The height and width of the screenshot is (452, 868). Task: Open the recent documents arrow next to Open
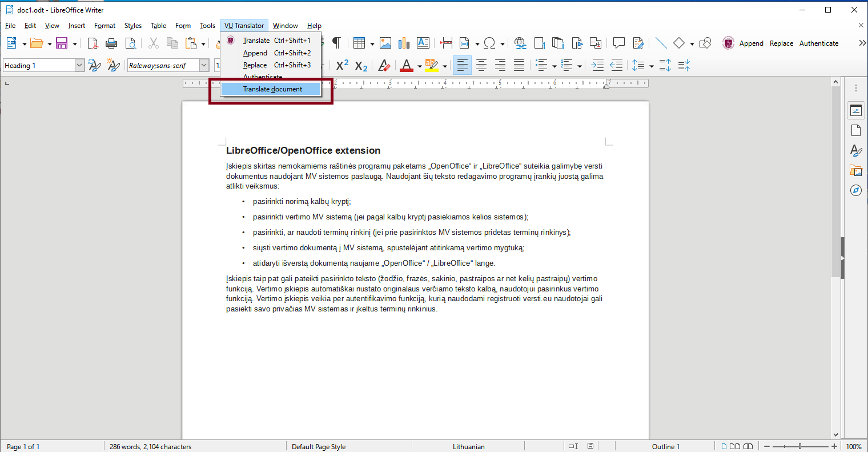pyautogui.click(x=49, y=44)
